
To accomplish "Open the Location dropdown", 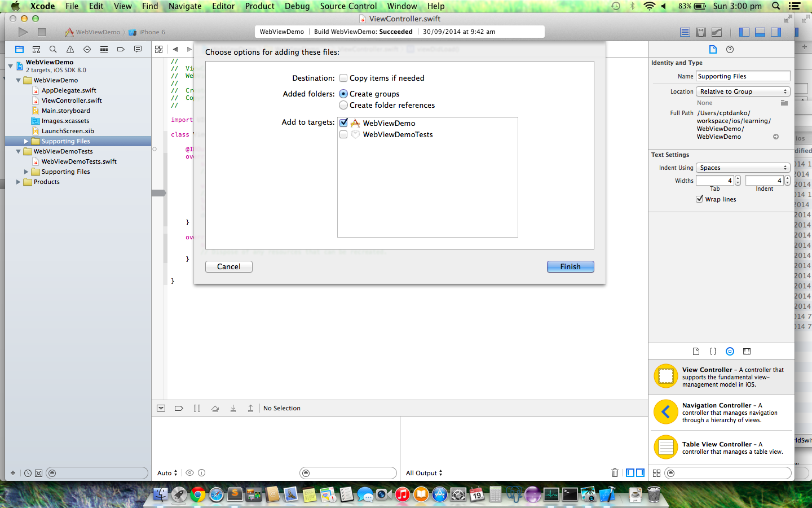I will coord(743,91).
